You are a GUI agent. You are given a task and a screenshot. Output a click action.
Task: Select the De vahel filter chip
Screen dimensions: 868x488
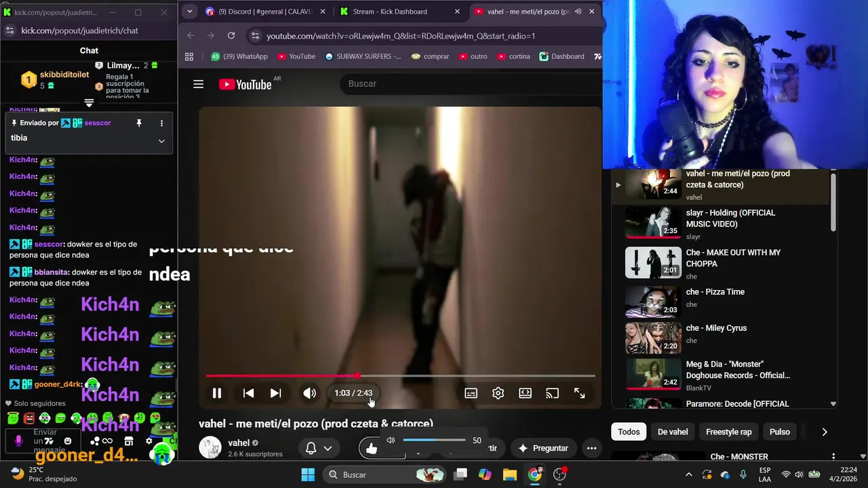click(x=673, y=432)
